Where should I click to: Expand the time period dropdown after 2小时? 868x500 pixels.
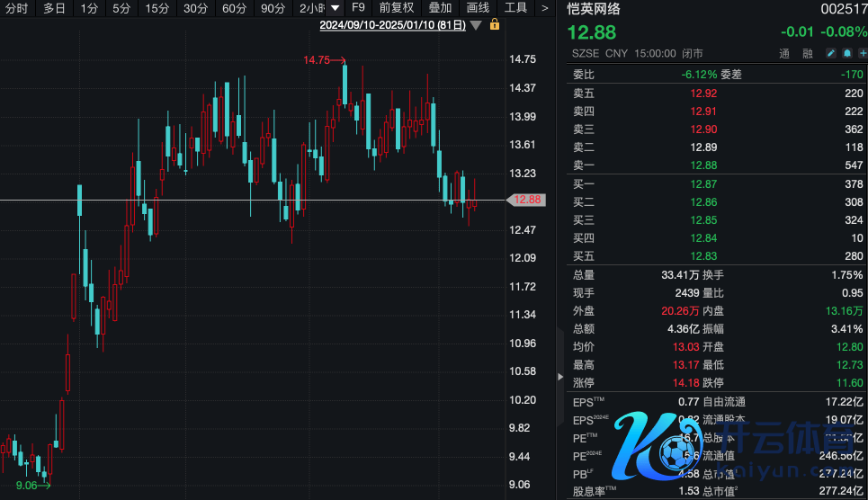click(x=335, y=8)
